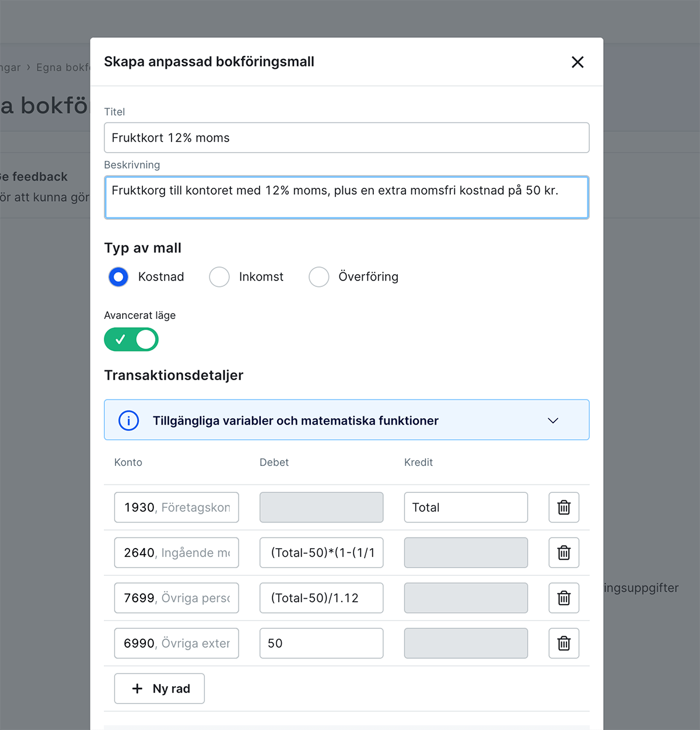Select the Kostnad radio button

pyautogui.click(x=118, y=277)
